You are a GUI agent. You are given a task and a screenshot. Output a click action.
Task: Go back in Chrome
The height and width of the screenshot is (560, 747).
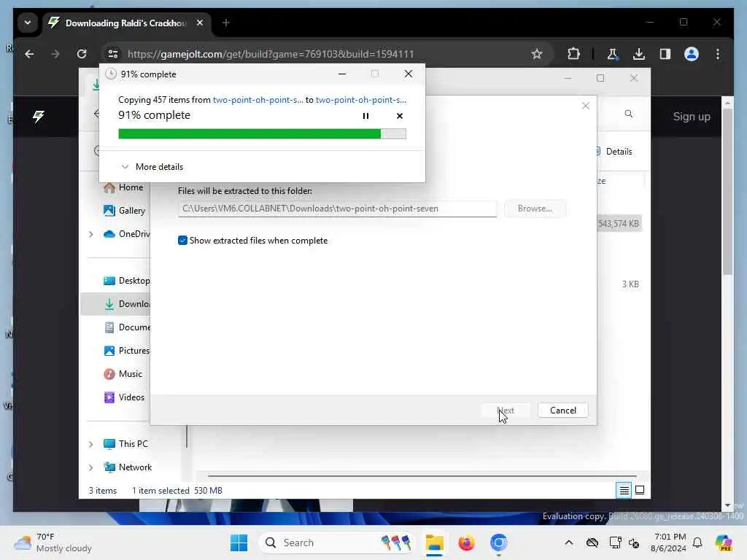[29, 54]
